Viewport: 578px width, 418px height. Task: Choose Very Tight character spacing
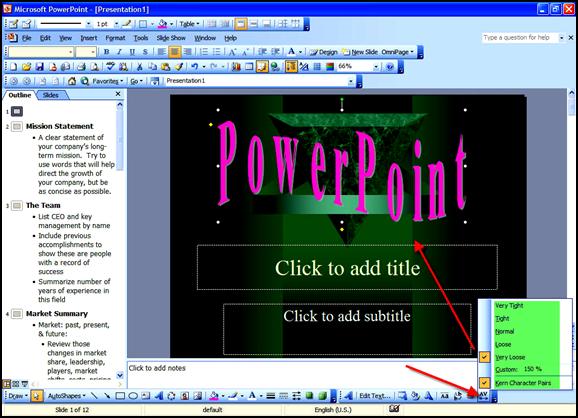[509, 306]
